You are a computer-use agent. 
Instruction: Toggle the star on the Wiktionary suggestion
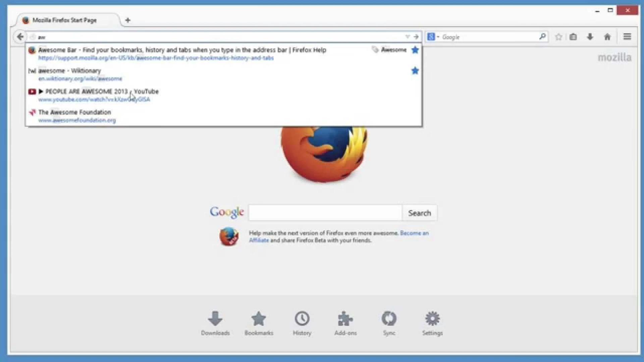(415, 71)
